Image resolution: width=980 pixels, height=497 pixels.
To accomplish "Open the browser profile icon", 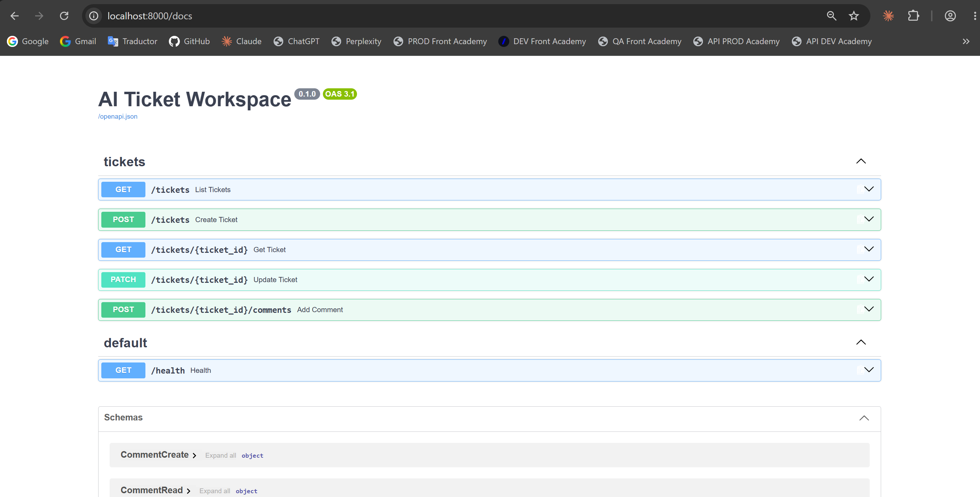I will [950, 16].
